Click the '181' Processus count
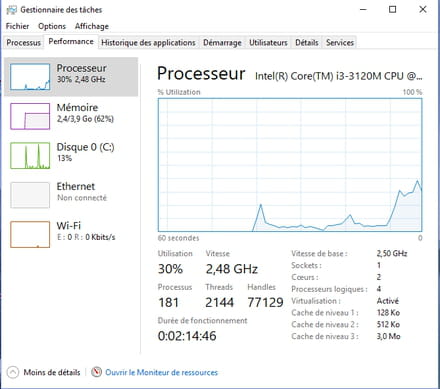Screen dimensions: 440x389 pyautogui.click(x=169, y=302)
